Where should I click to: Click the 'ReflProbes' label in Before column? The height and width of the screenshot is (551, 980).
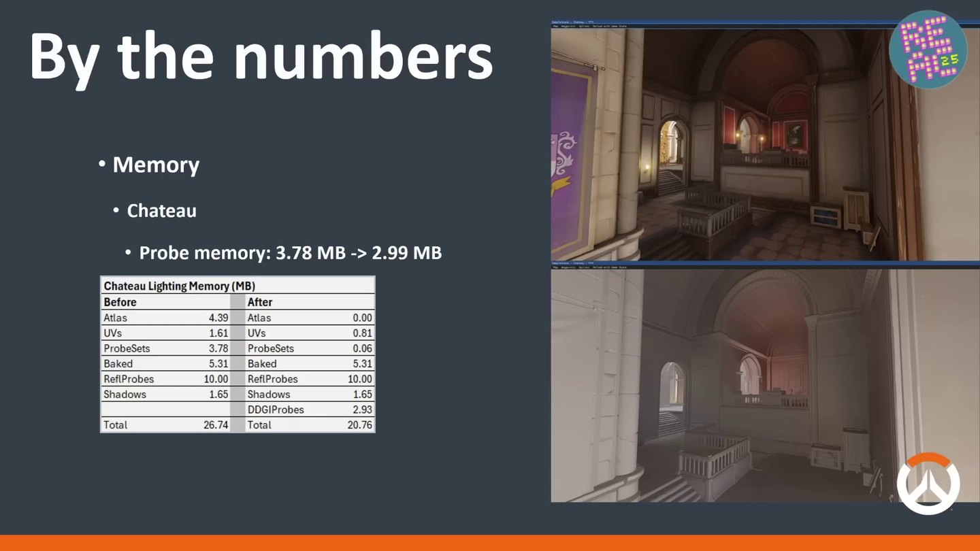129,379
